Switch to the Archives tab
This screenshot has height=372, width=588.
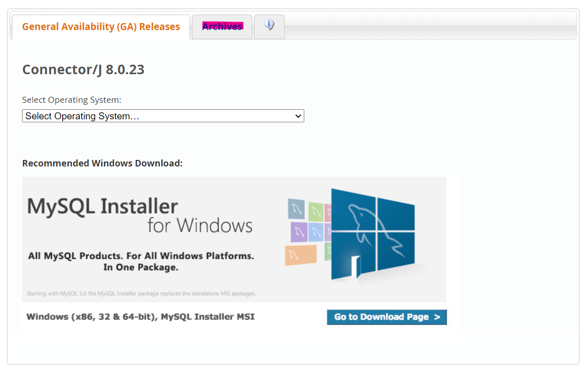point(222,27)
